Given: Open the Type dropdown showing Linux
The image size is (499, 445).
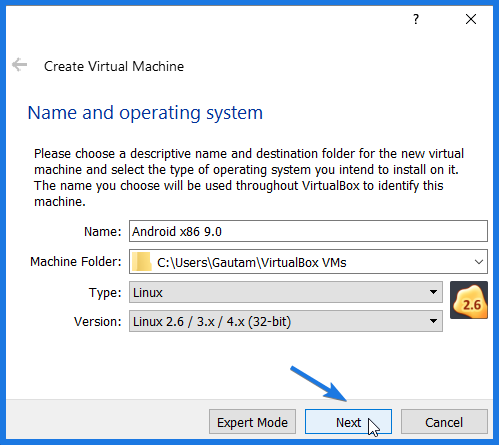Looking at the screenshot, I should [x=286, y=292].
